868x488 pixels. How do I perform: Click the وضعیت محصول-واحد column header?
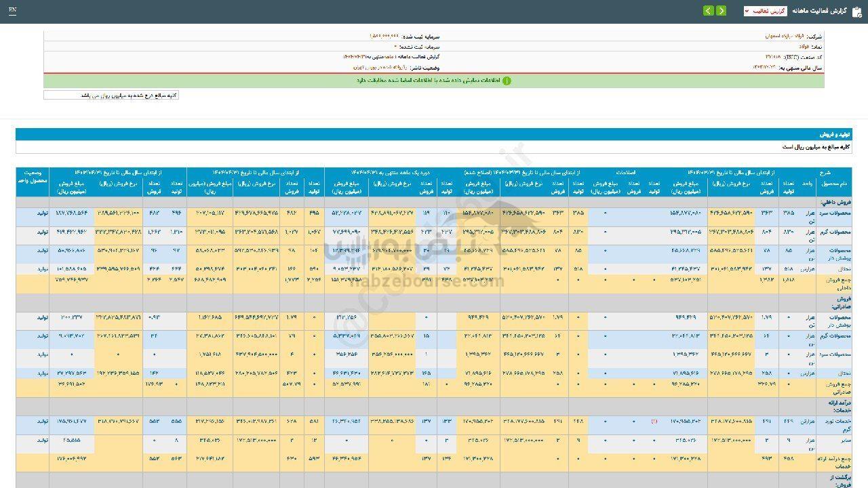click(32, 178)
